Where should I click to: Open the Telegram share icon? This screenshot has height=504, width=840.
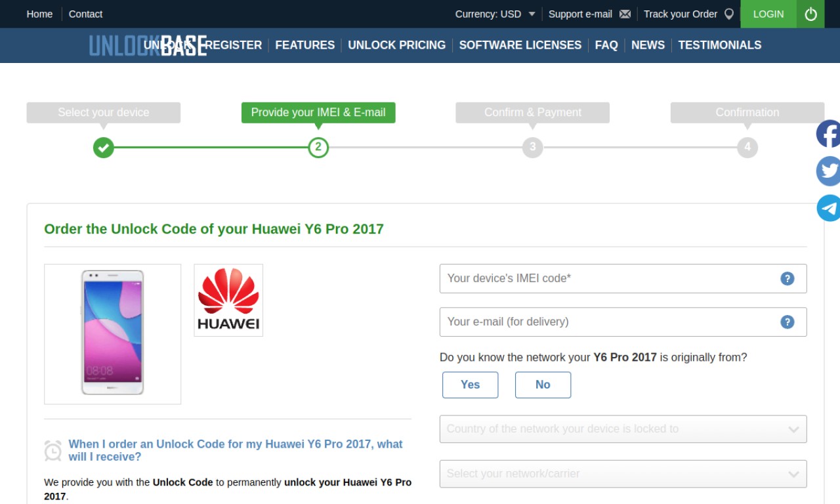[828, 208]
